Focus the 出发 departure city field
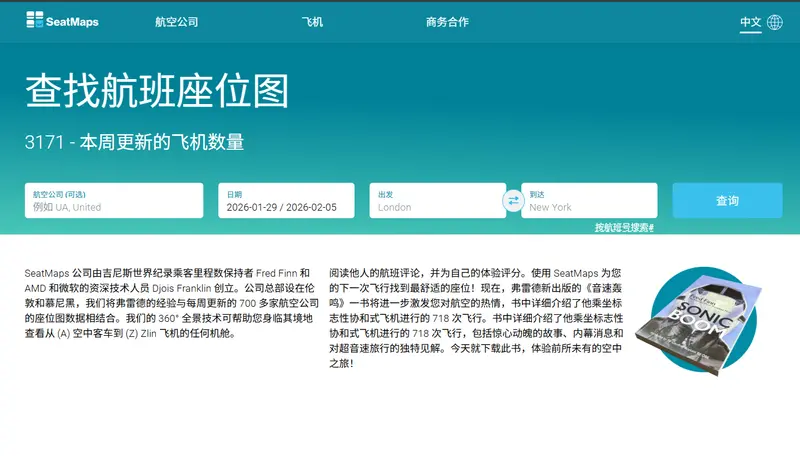The height and width of the screenshot is (456, 800). [435, 201]
